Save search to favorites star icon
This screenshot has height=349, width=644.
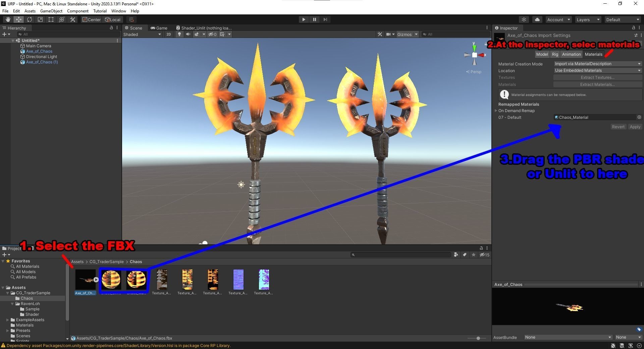coord(473,255)
